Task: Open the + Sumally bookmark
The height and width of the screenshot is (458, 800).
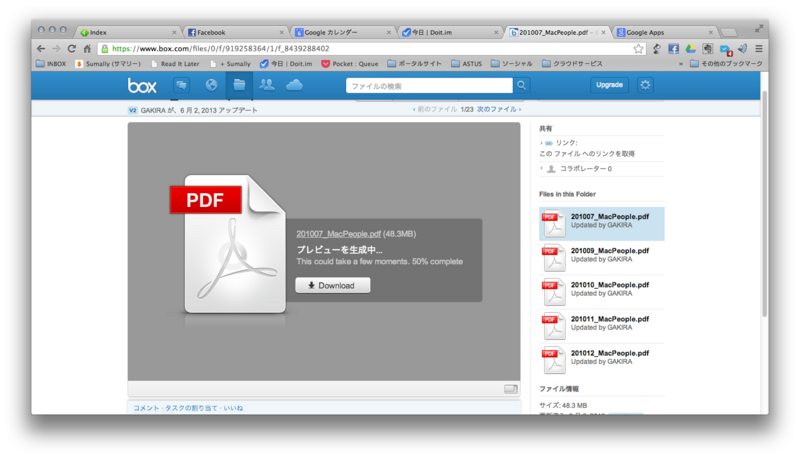Action: pyautogui.click(x=230, y=64)
